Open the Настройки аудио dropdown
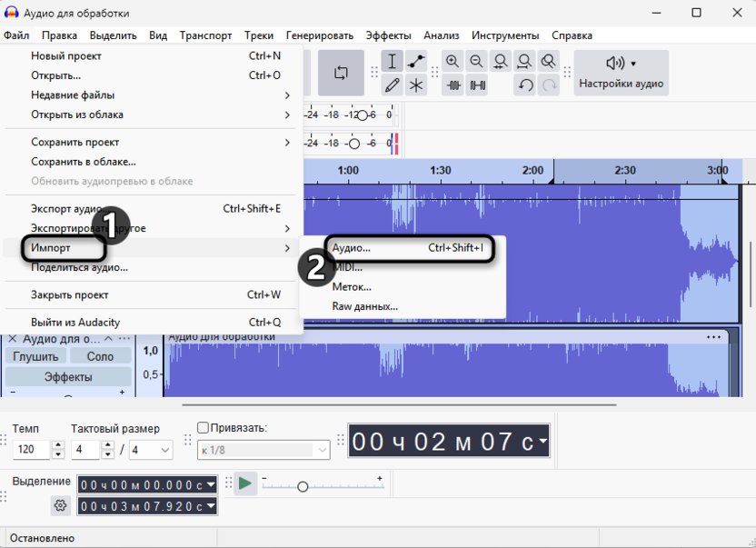 [x=622, y=73]
